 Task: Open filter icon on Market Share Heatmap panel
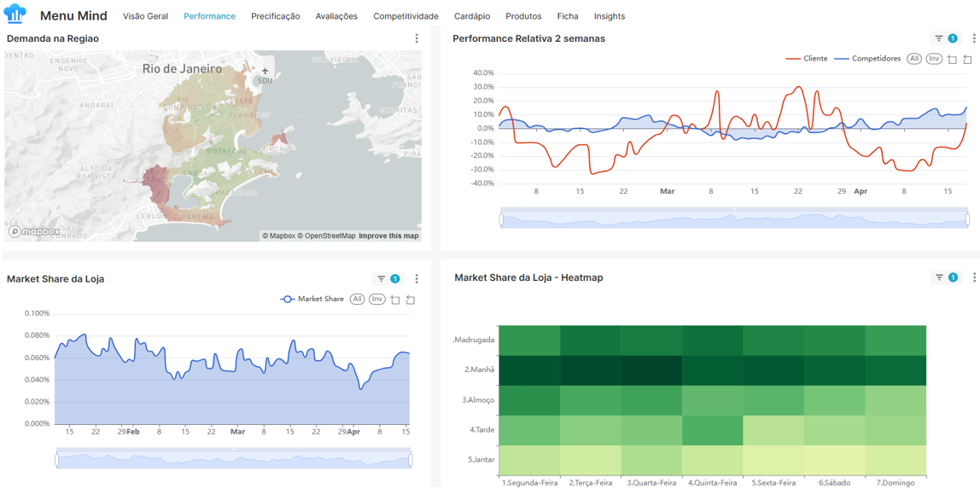(939, 277)
